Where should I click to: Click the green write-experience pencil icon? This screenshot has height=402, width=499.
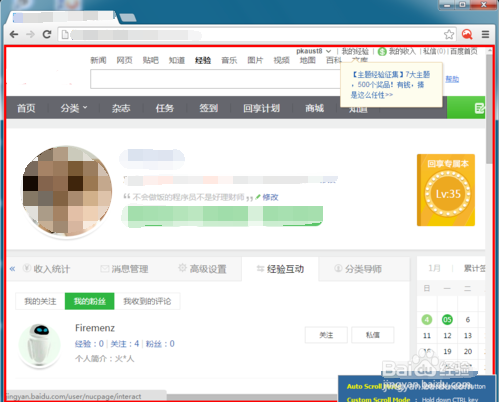click(479, 108)
